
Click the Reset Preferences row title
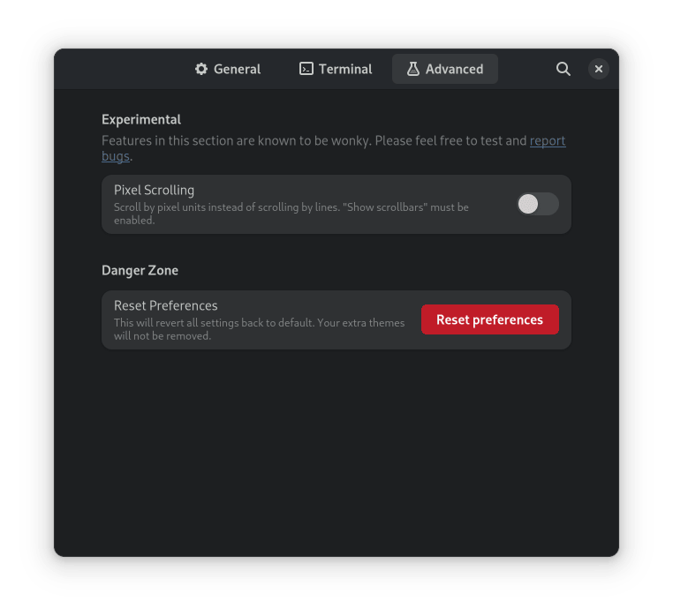pyautogui.click(x=165, y=305)
